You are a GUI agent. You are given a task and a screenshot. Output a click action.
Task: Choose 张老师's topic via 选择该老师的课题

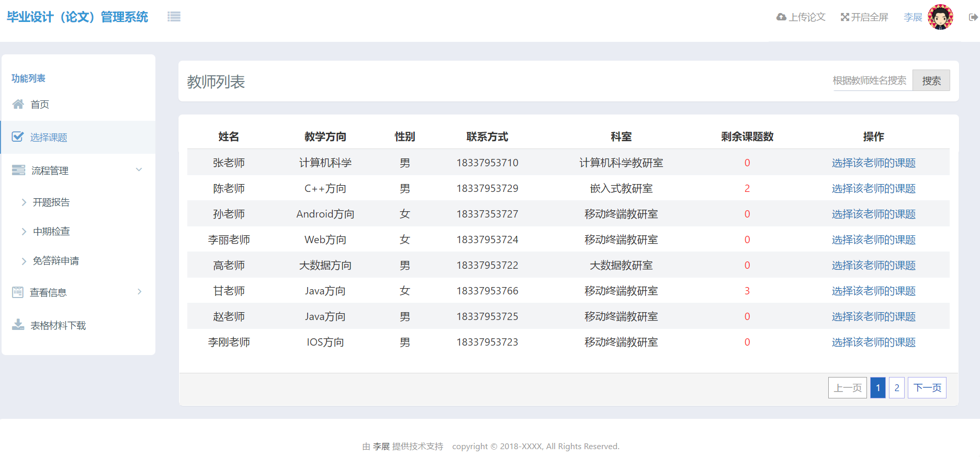point(874,163)
